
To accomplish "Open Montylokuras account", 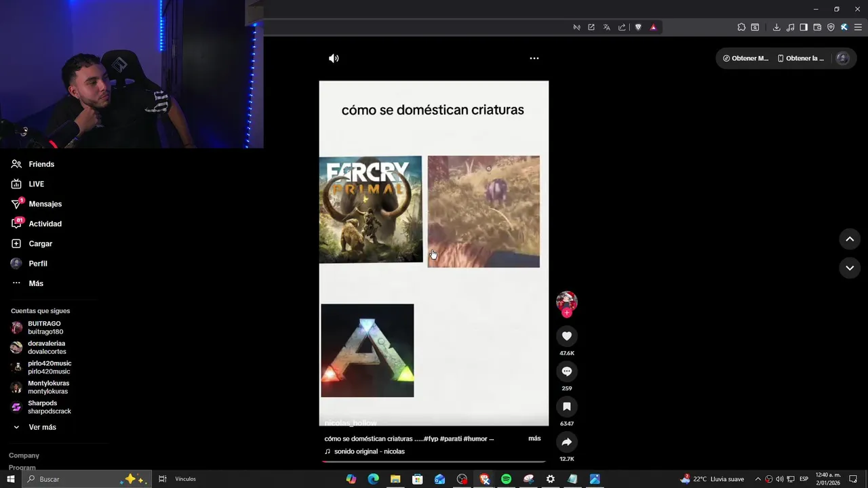I will coord(40,387).
